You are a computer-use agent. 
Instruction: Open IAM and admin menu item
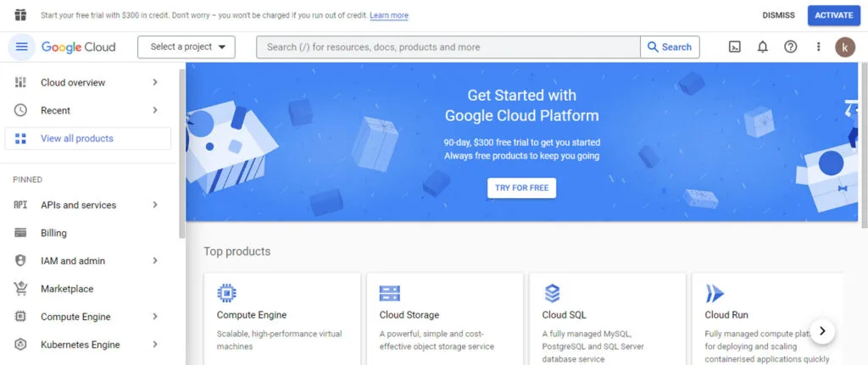coord(88,261)
